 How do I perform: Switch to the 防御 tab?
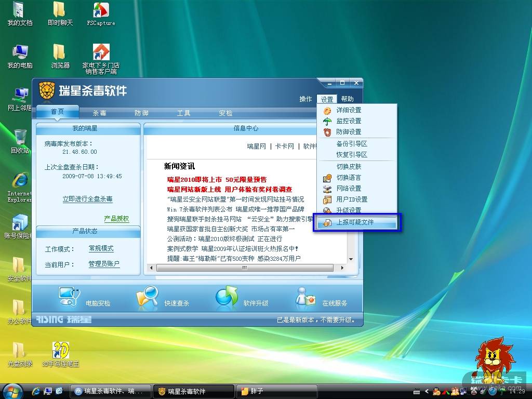click(141, 113)
